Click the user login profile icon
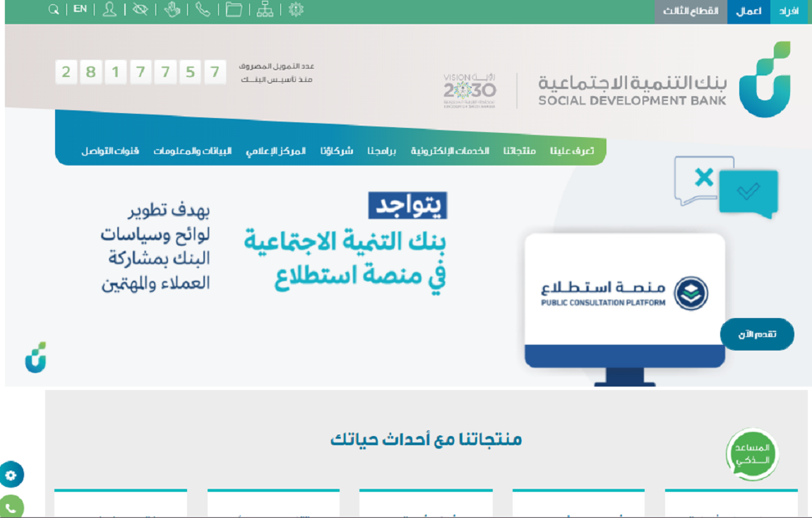This screenshot has width=812, height=518. pos(109,9)
